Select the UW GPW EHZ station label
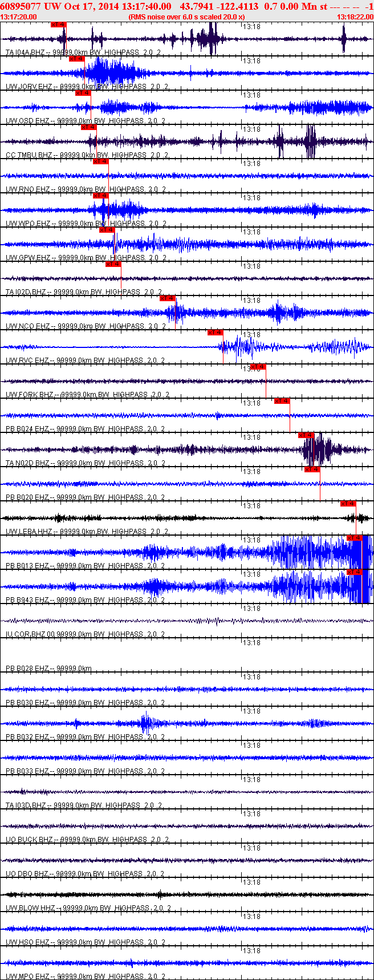374x980 pixels. (x=86, y=258)
